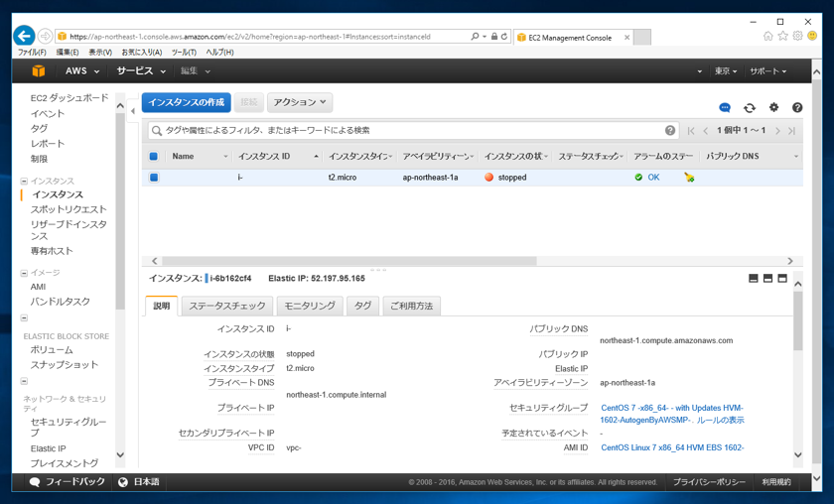Click the AWS orange cube logo
This screenshot has height=504, width=834.
click(39, 70)
